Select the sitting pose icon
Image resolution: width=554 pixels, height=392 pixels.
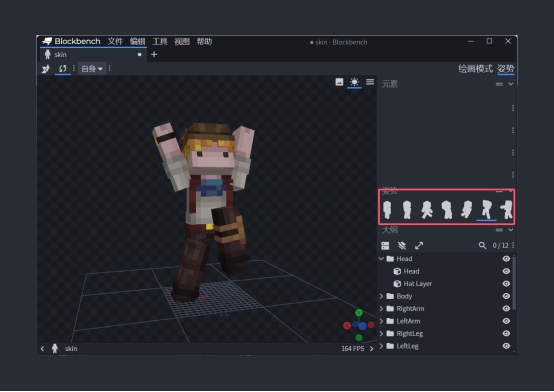[x=467, y=210]
